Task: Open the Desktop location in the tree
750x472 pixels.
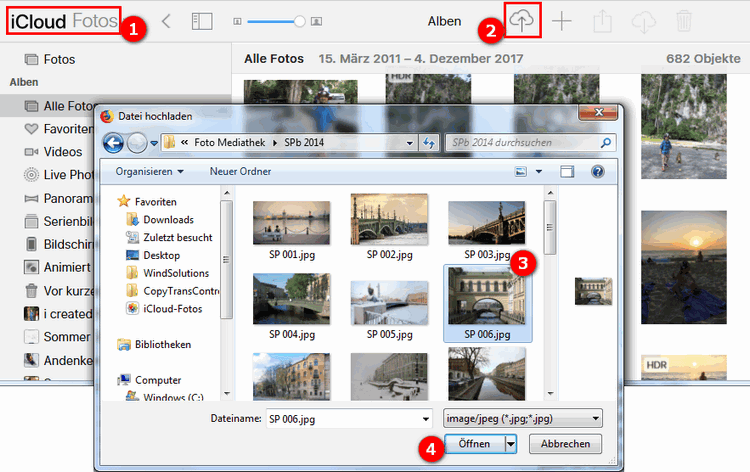Action: pos(161,255)
